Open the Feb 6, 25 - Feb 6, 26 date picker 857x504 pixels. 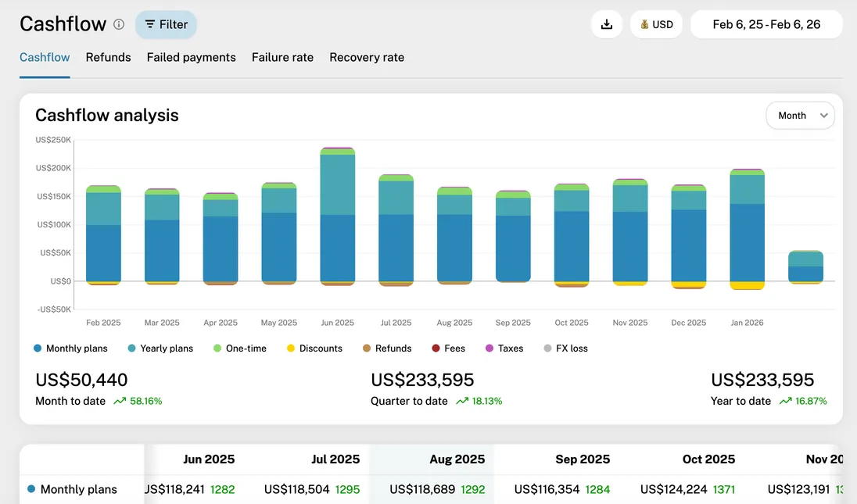coord(766,24)
